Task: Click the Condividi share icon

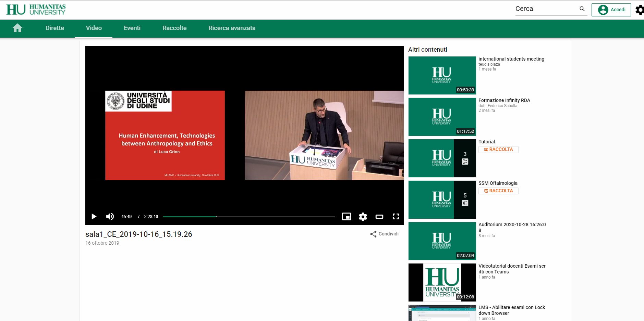Action: click(373, 234)
